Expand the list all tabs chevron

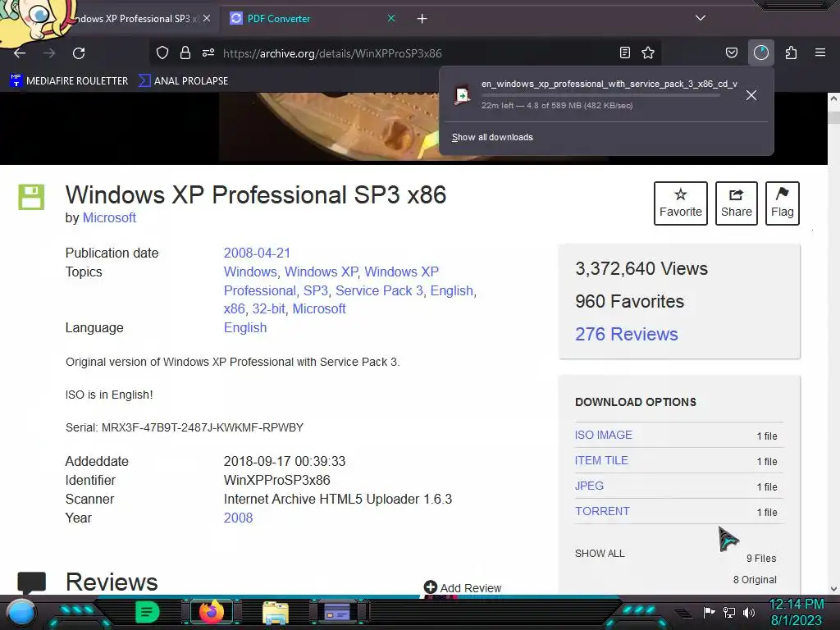coord(701,18)
